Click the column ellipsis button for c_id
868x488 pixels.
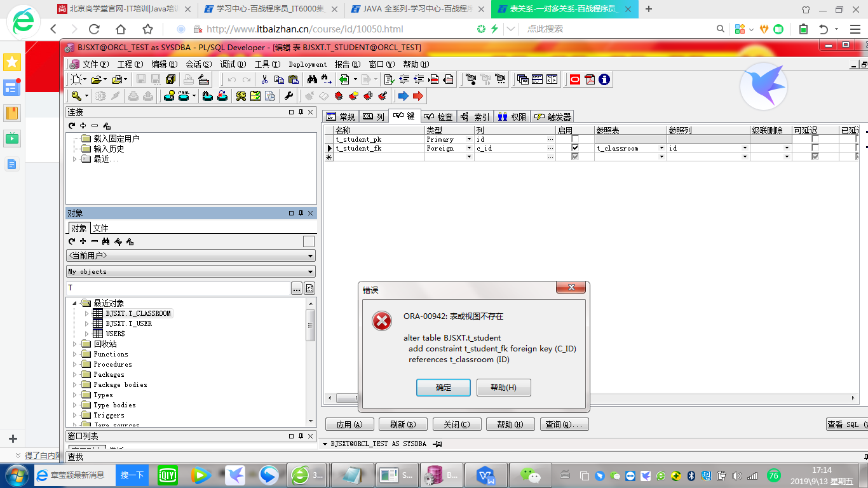pos(550,148)
